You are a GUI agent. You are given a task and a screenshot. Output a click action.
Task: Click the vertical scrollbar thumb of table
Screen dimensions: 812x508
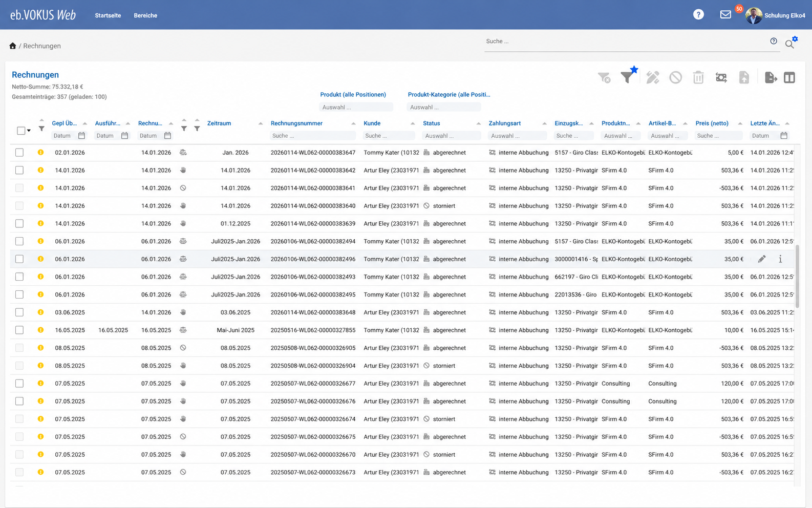[797, 276]
